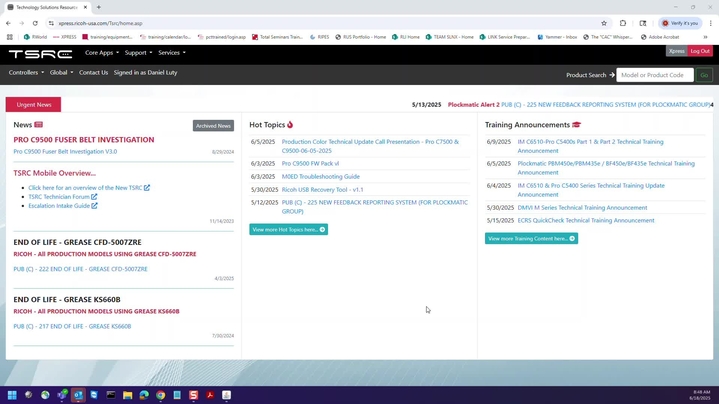The height and width of the screenshot is (404, 719).
Task: Open the Windows Start menu
Action: coord(12,395)
